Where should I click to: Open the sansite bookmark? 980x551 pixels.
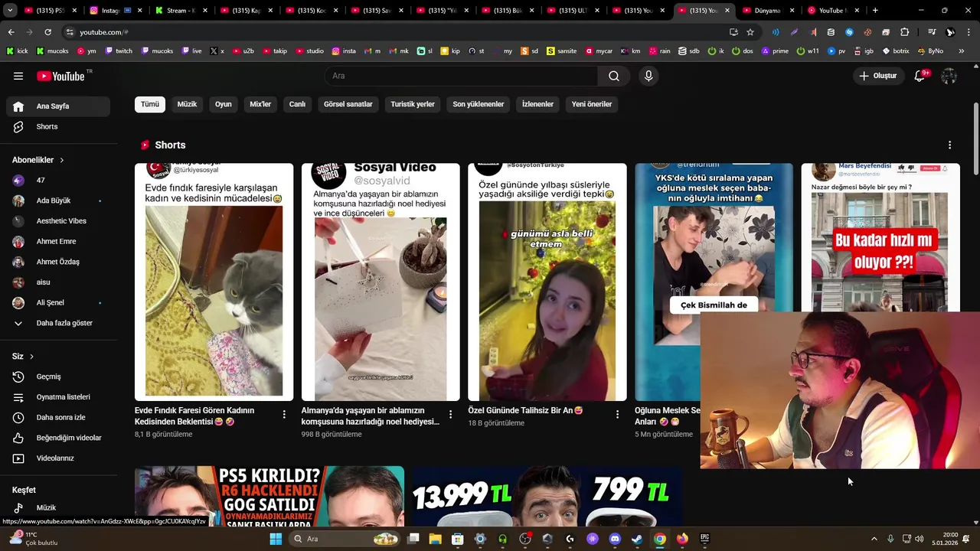[560, 51]
